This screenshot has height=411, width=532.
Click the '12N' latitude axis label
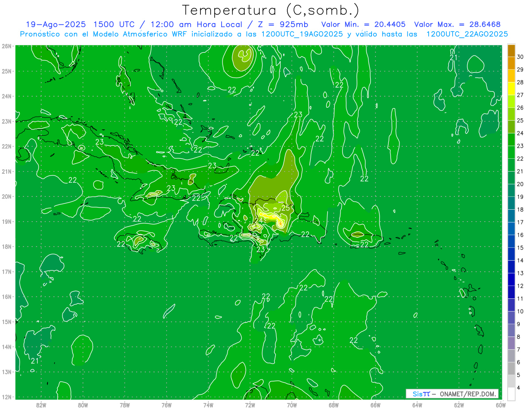(x=7, y=397)
